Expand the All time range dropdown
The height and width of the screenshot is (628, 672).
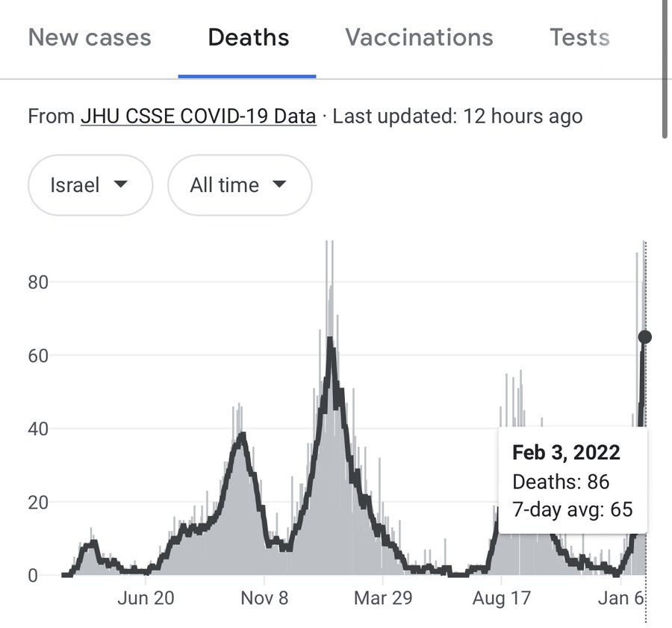point(239,185)
